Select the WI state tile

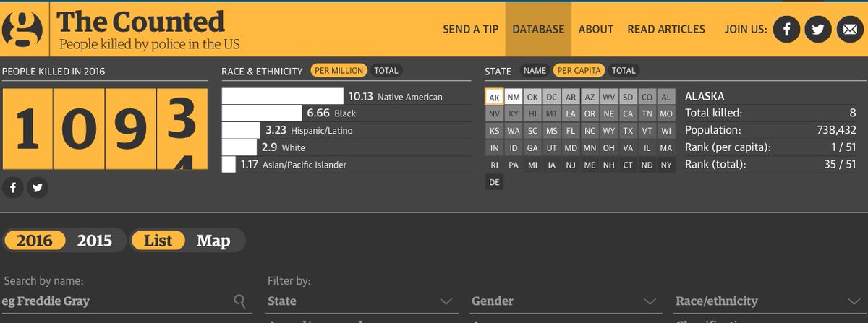pyautogui.click(x=666, y=131)
